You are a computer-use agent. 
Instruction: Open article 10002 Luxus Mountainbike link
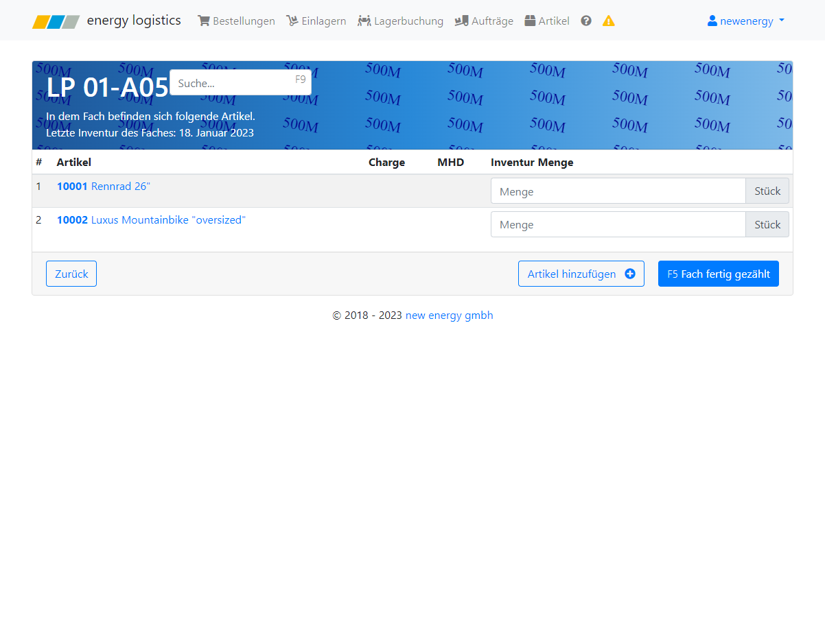pyautogui.click(x=151, y=219)
